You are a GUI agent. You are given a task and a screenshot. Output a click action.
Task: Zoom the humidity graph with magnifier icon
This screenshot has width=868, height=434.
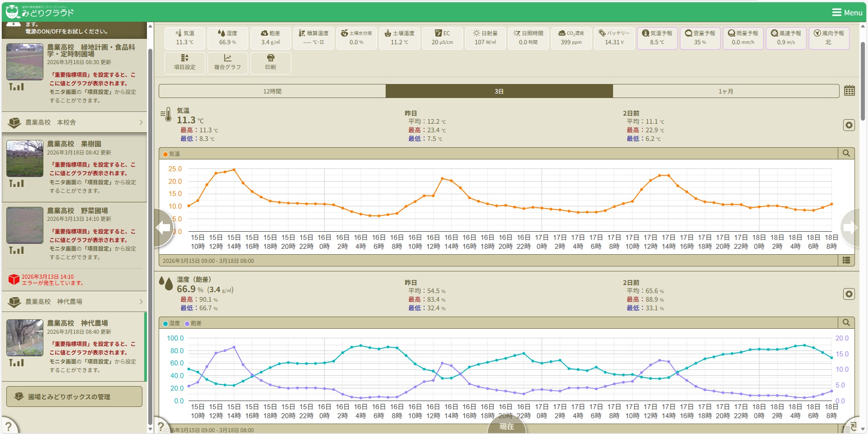(846, 323)
